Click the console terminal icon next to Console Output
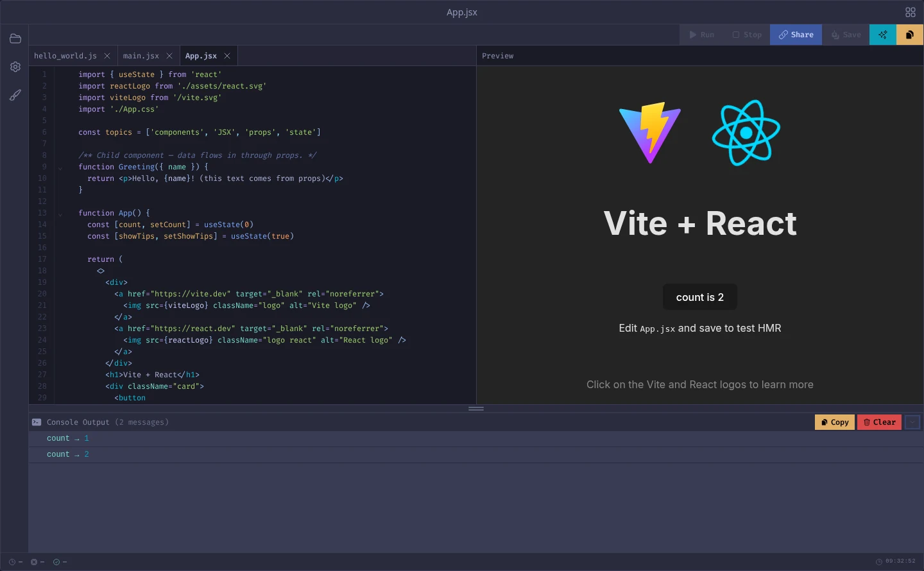This screenshot has width=924, height=571. pos(37,422)
